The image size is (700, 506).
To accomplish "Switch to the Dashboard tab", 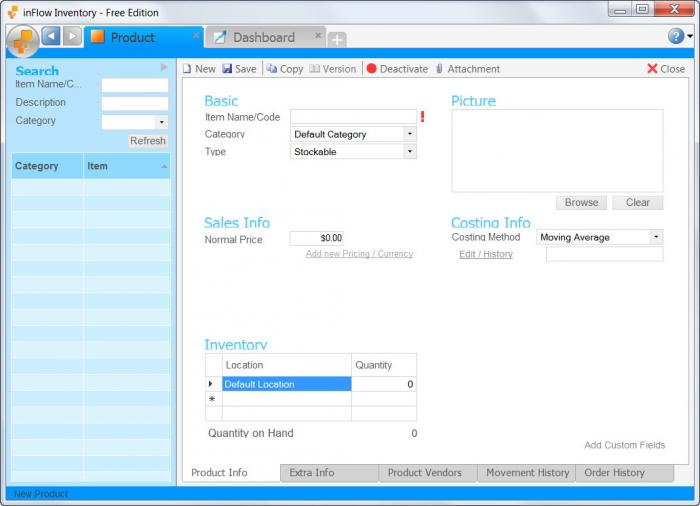I will 265,38.
